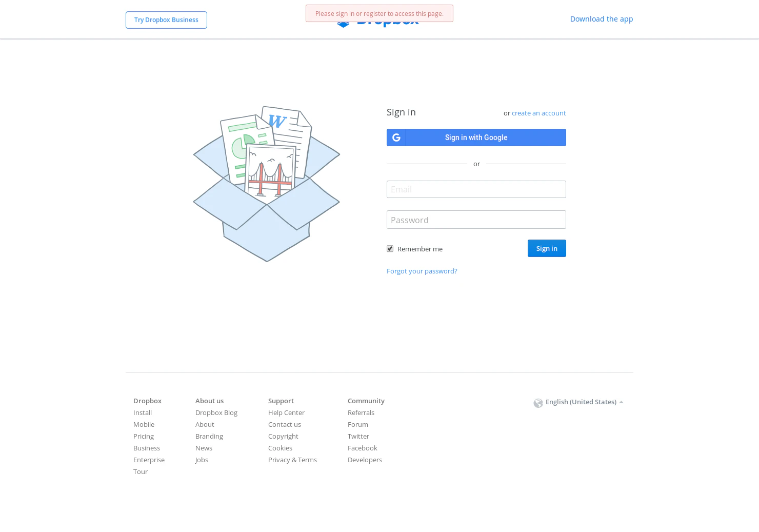Open the Download the app link

(x=602, y=19)
